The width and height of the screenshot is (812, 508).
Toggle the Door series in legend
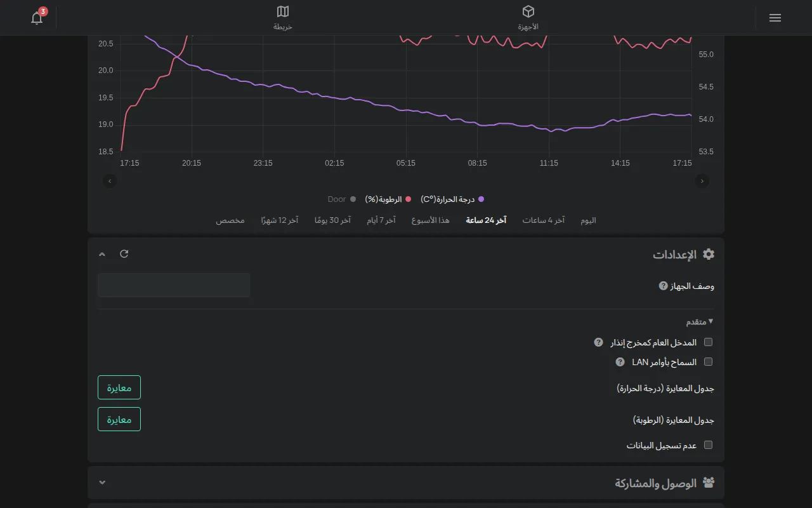point(342,199)
